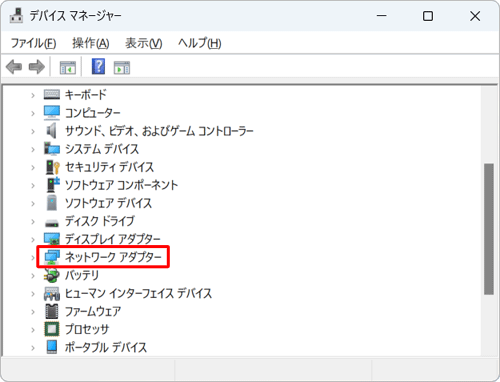Select the ソフトウェア デバイス tower icon
Viewport: 500px width, 382px height.
[x=52, y=203]
